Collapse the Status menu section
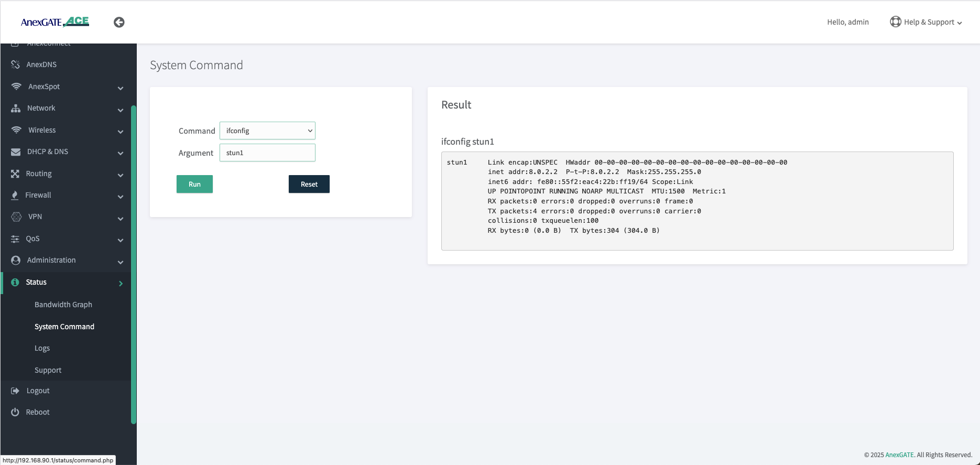This screenshot has height=465, width=980. (121, 283)
